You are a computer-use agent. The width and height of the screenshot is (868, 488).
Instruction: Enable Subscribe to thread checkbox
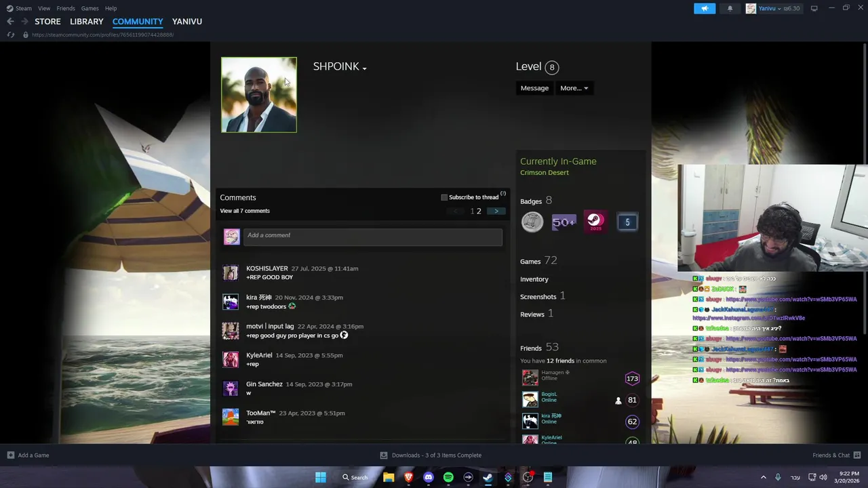click(444, 197)
